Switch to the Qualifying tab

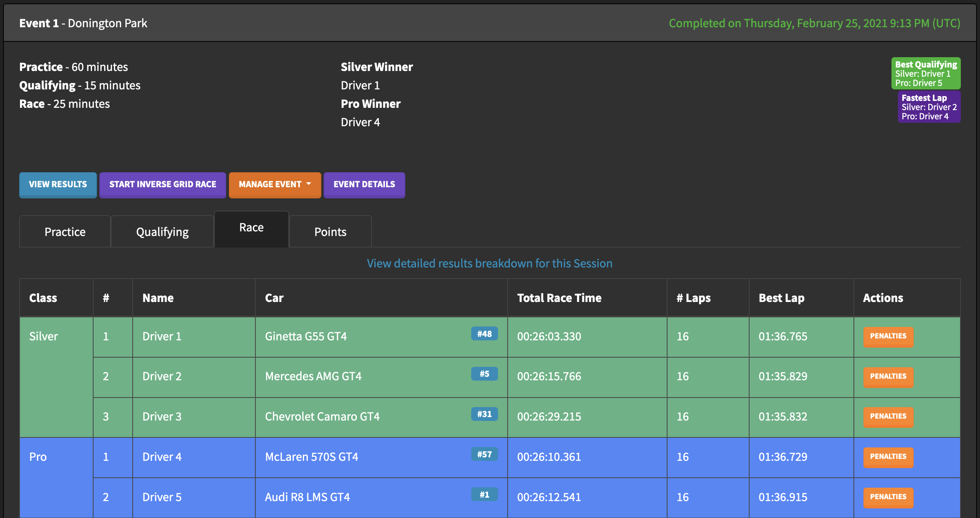tap(162, 232)
